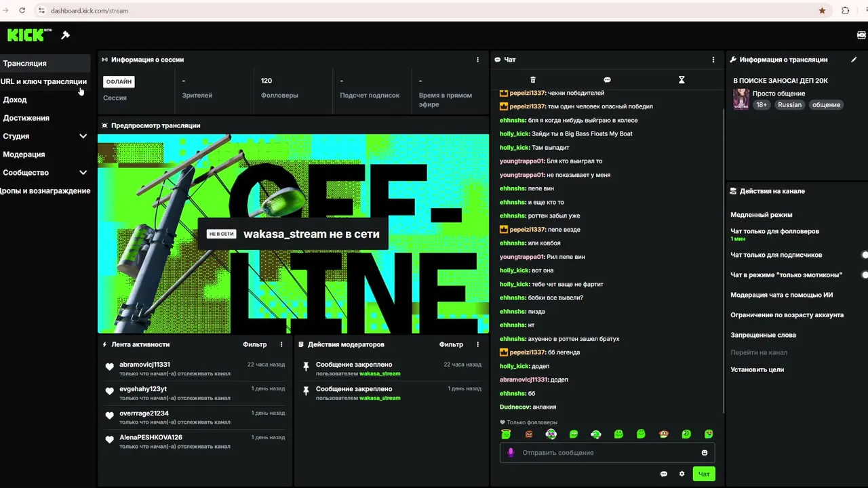Click the trash icon above chat

[x=532, y=80]
